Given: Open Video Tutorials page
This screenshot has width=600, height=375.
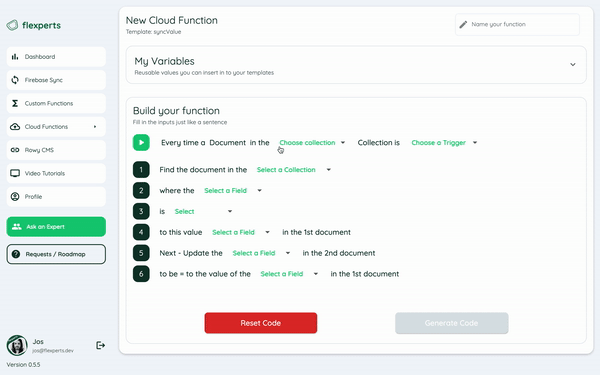Looking at the screenshot, I should click(x=56, y=173).
